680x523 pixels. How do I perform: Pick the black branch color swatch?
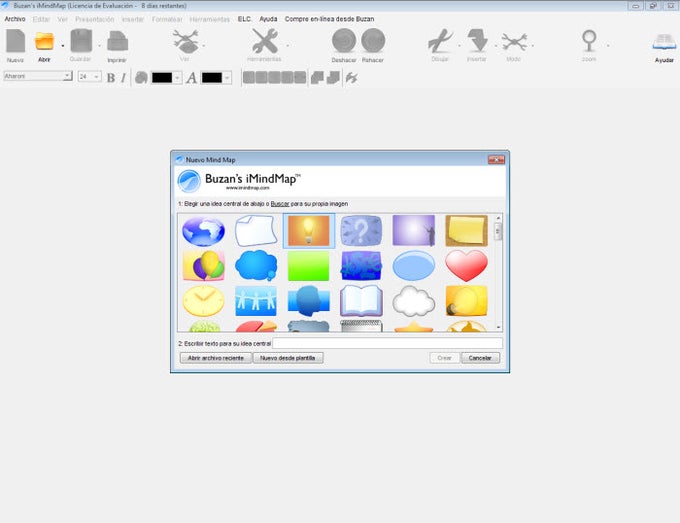click(162, 78)
